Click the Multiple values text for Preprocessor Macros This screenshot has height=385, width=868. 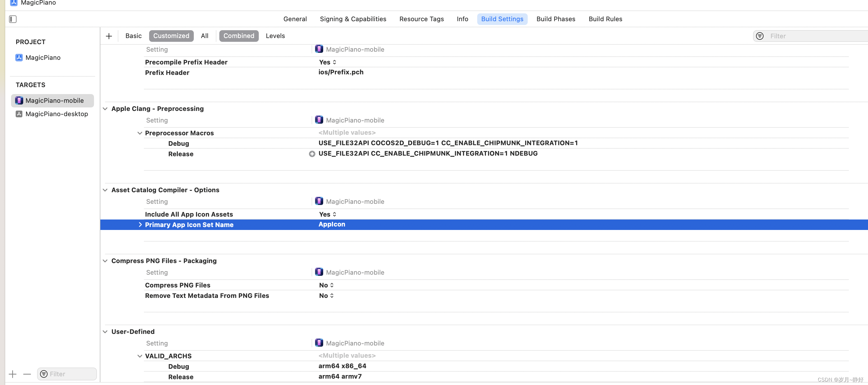tap(347, 132)
